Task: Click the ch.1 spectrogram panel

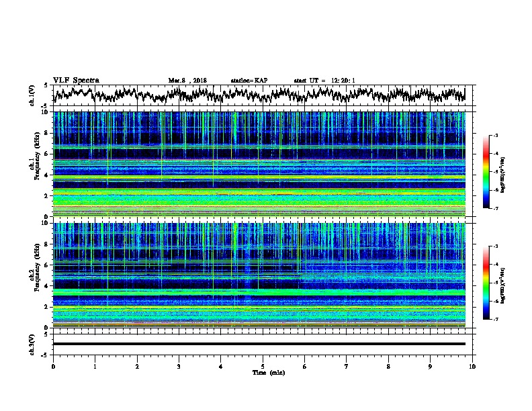Action: [x=259, y=164]
